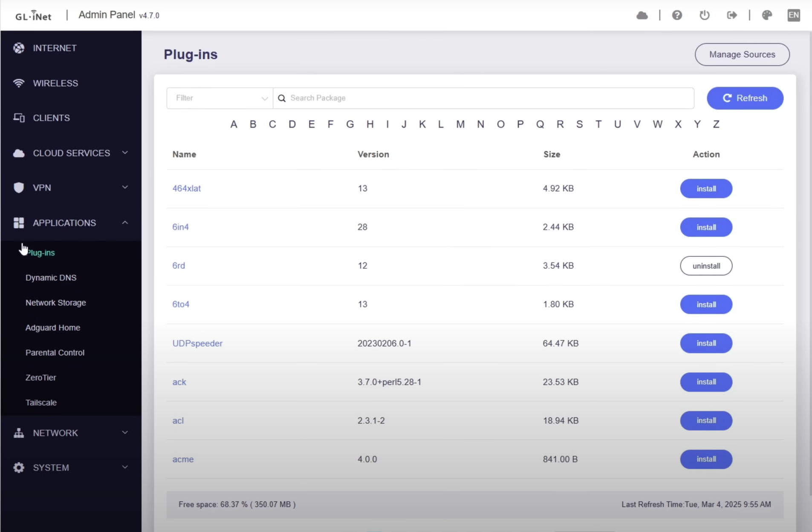Open Tailscale in the sidebar
The height and width of the screenshot is (532, 812).
point(41,403)
